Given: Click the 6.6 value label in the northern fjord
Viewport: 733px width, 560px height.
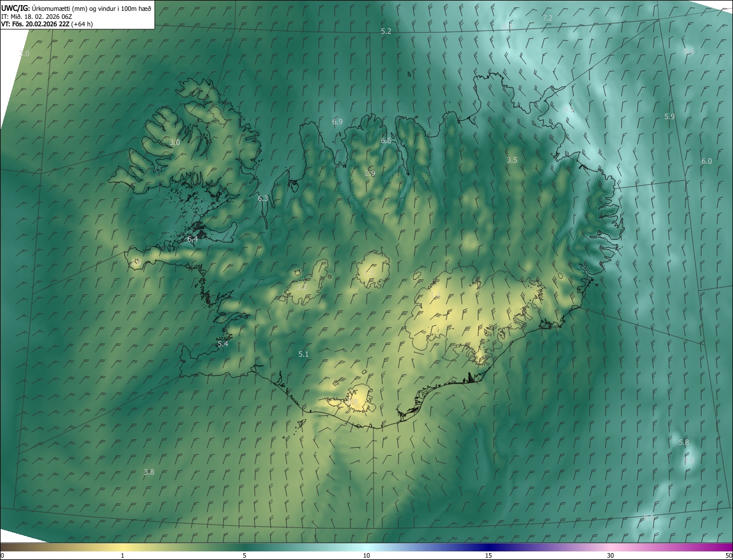Looking at the screenshot, I should [386, 140].
